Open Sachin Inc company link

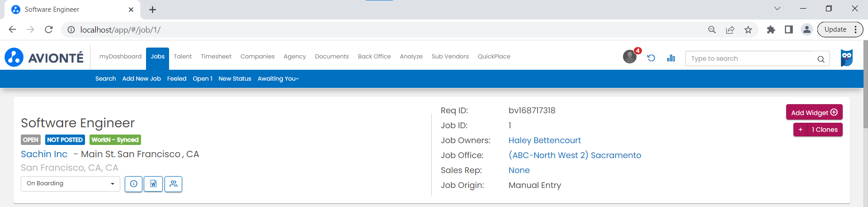click(44, 154)
